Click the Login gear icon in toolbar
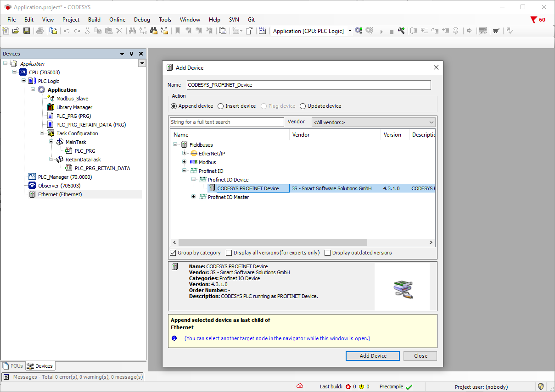 359,31
